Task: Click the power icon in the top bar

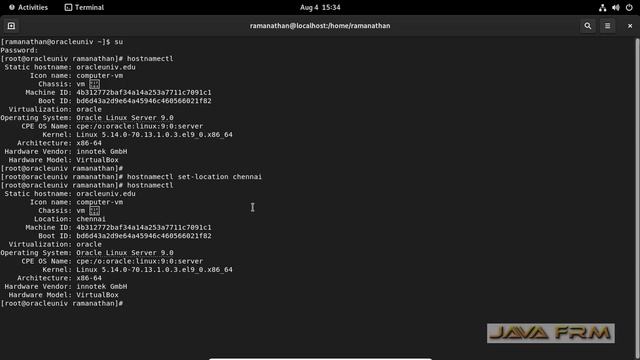Action: tap(629, 7)
